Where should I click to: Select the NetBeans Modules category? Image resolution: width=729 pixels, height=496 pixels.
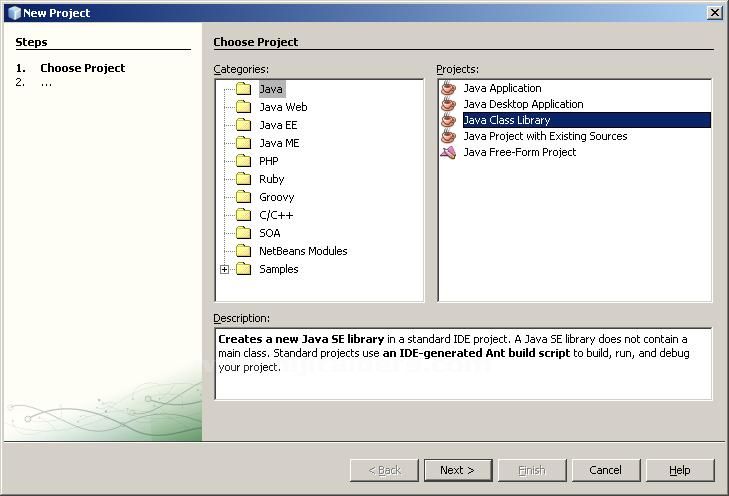point(303,251)
